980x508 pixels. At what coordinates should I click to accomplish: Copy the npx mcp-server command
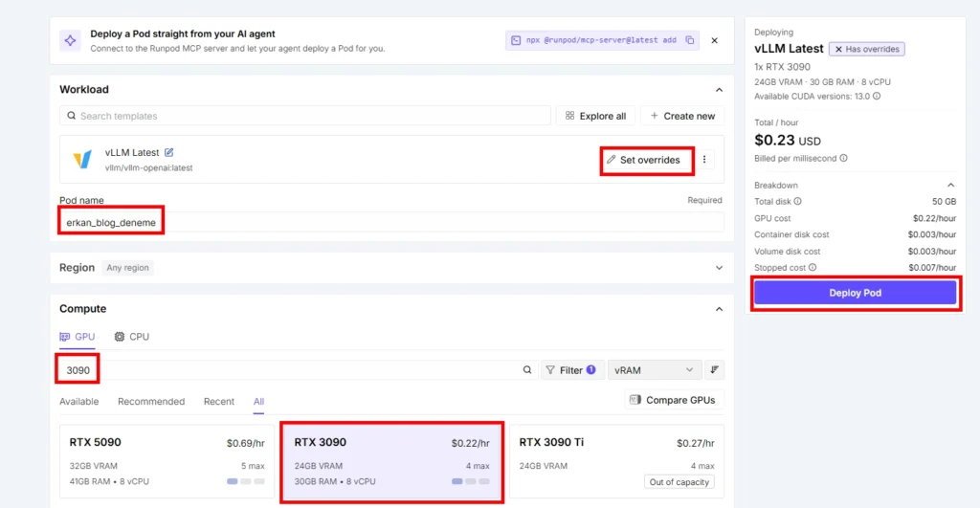[x=689, y=40]
